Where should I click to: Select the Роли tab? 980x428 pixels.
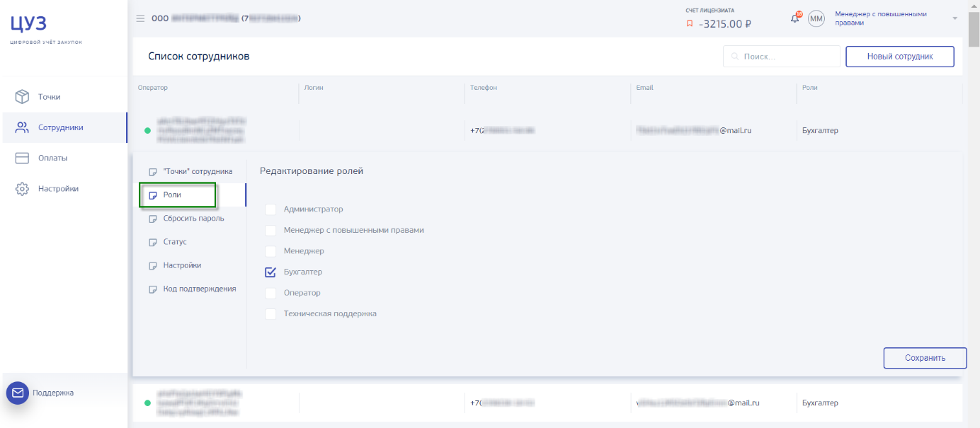pyautogui.click(x=190, y=195)
